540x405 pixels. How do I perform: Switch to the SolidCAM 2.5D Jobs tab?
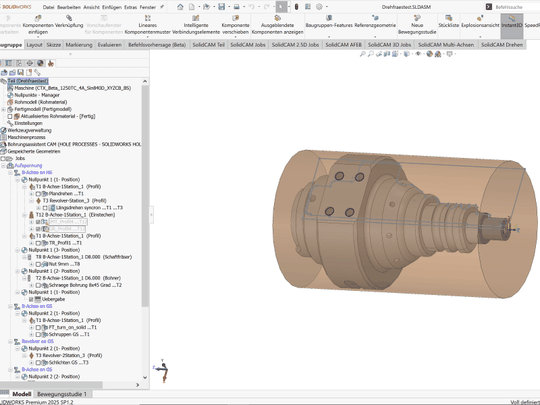[295, 45]
